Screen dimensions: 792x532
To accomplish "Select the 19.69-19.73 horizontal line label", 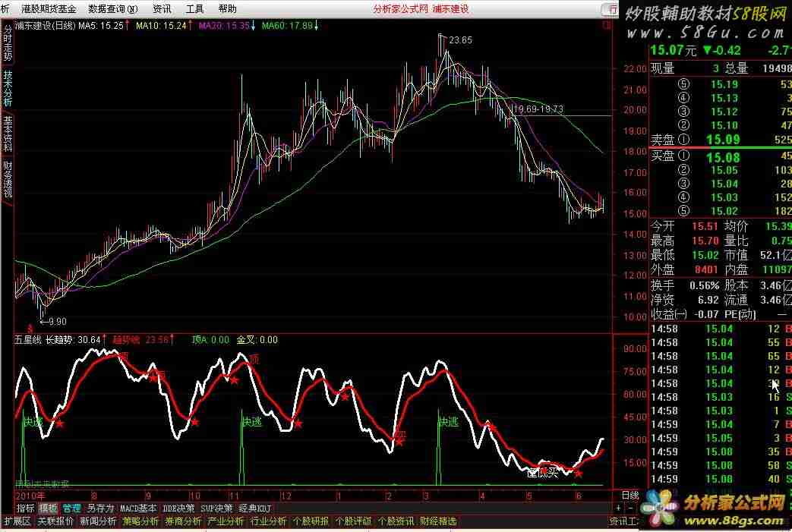I will tap(538, 109).
